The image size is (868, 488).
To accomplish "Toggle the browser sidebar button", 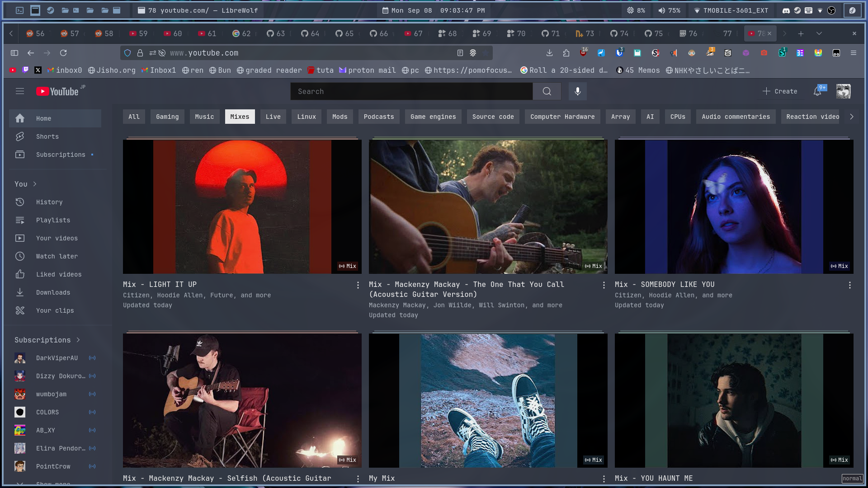I will click(x=14, y=53).
